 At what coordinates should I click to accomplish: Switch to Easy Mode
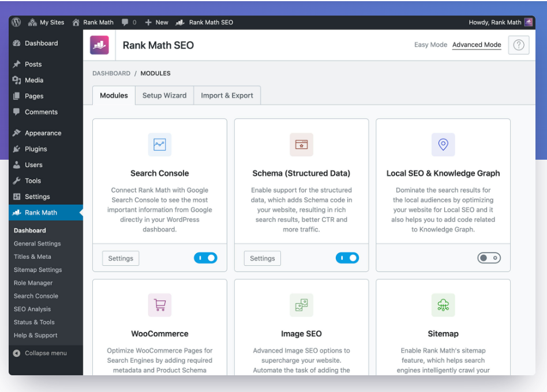pyautogui.click(x=430, y=44)
